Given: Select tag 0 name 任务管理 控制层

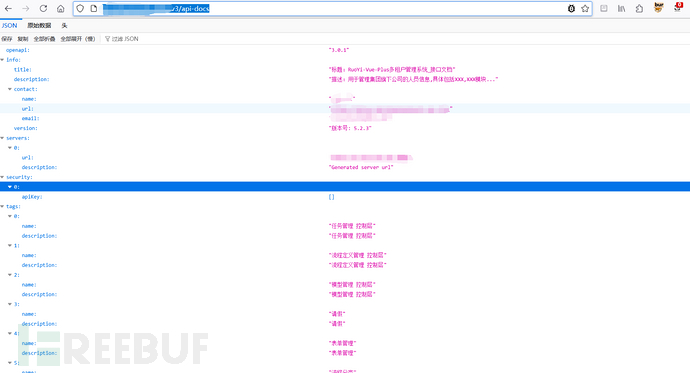Looking at the screenshot, I should (x=352, y=226).
